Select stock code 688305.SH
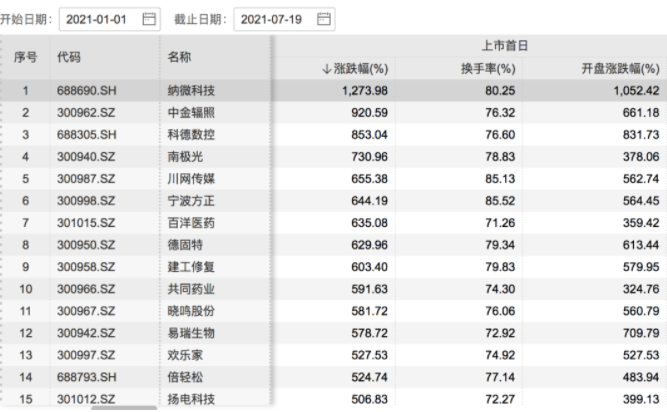Screen dimensions: 667x412 click(87, 135)
